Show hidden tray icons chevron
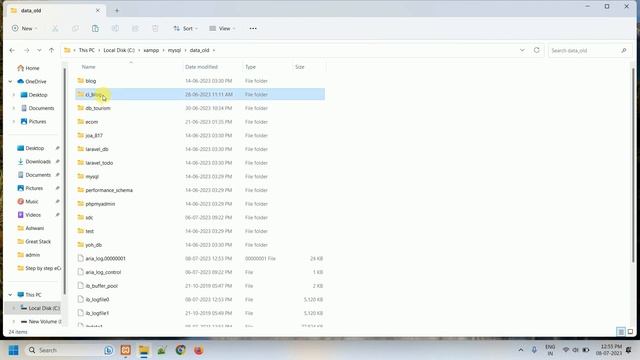 (521, 350)
